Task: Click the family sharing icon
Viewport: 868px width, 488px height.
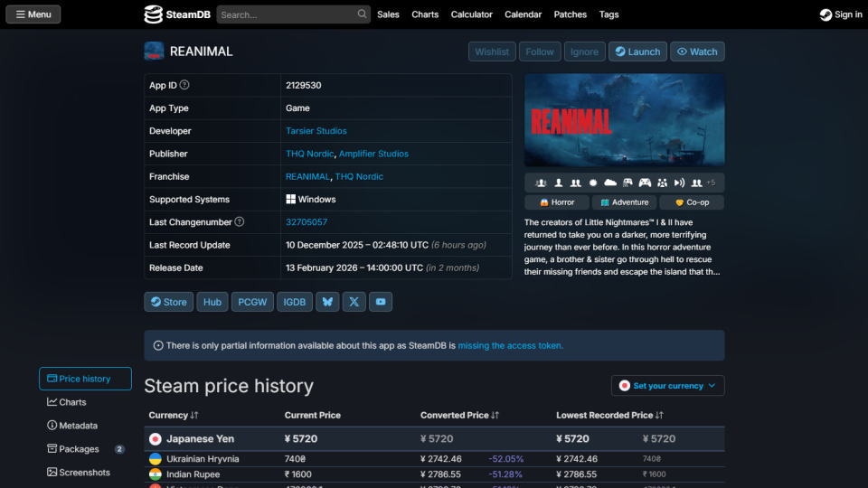Action: click(x=662, y=183)
